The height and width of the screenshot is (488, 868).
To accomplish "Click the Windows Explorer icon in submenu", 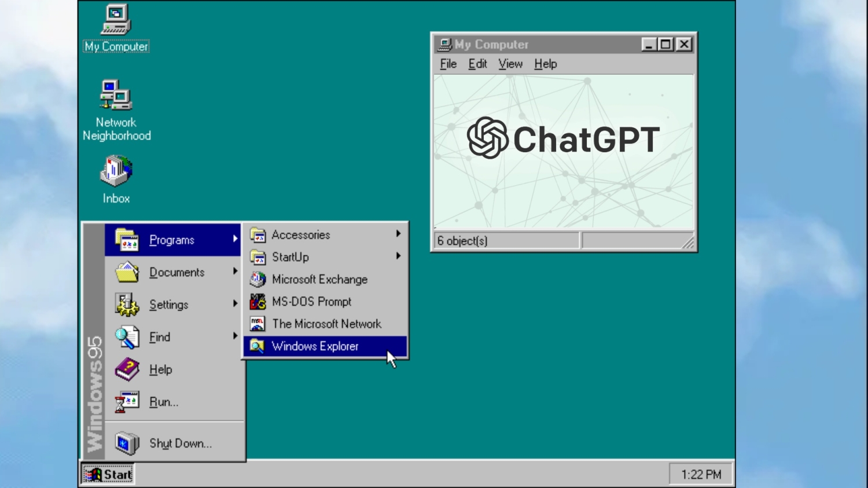I will point(258,346).
